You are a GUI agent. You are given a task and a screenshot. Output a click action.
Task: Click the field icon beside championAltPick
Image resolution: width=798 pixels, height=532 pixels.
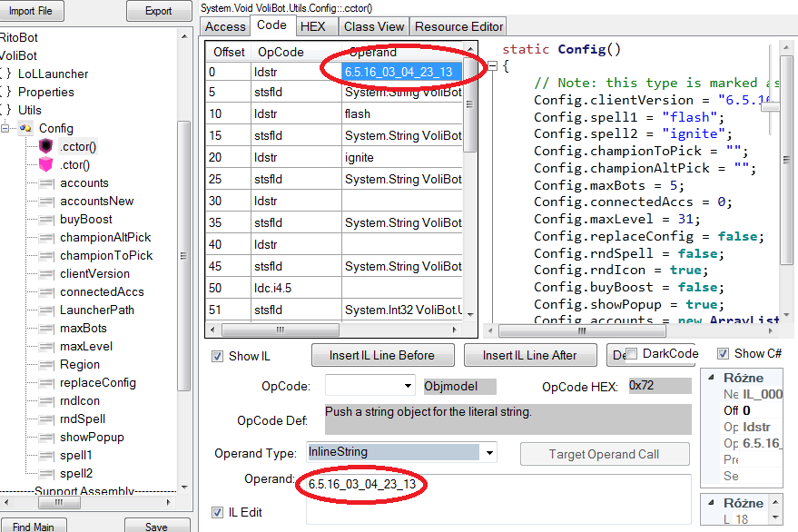(x=46, y=238)
